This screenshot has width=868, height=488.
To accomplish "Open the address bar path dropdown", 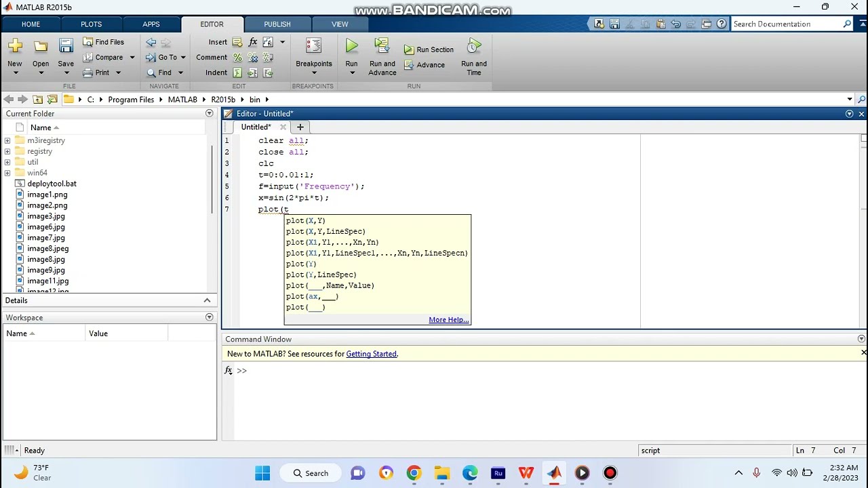I will tap(849, 100).
